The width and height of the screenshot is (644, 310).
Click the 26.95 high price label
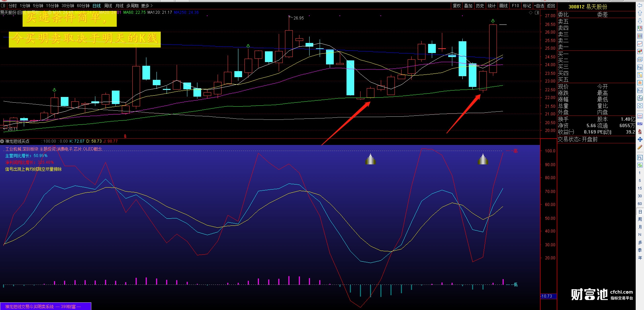click(x=298, y=18)
